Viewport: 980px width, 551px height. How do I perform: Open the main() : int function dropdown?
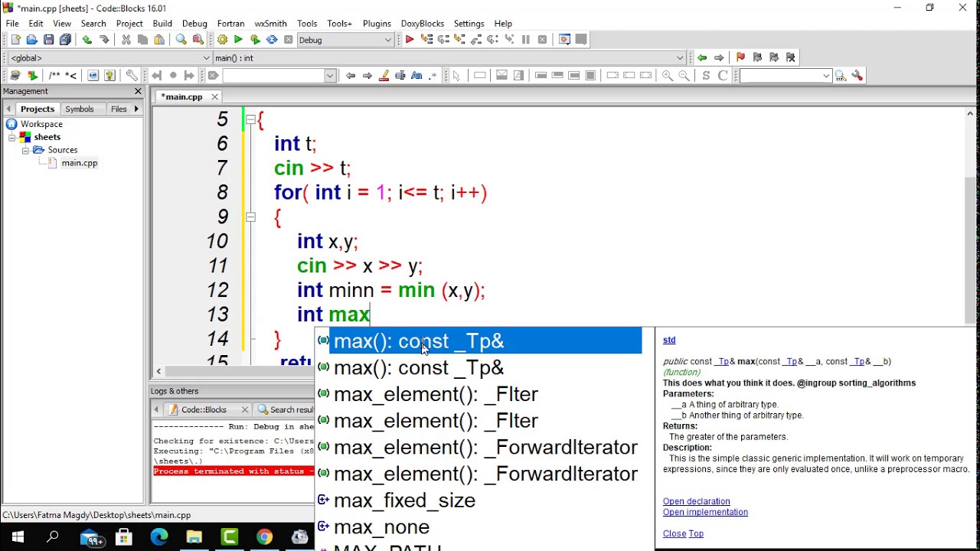449,58
